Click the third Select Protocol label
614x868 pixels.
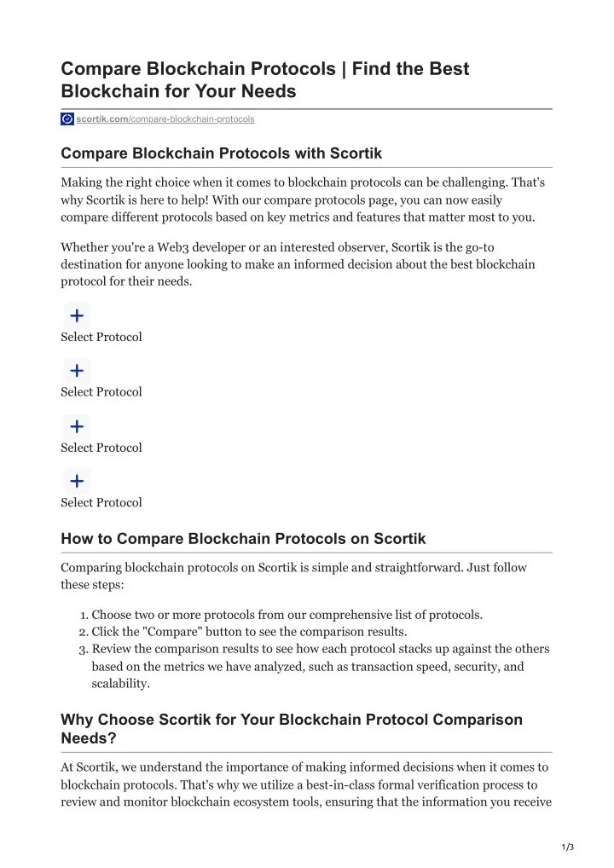pyautogui.click(x=101, y=448)
